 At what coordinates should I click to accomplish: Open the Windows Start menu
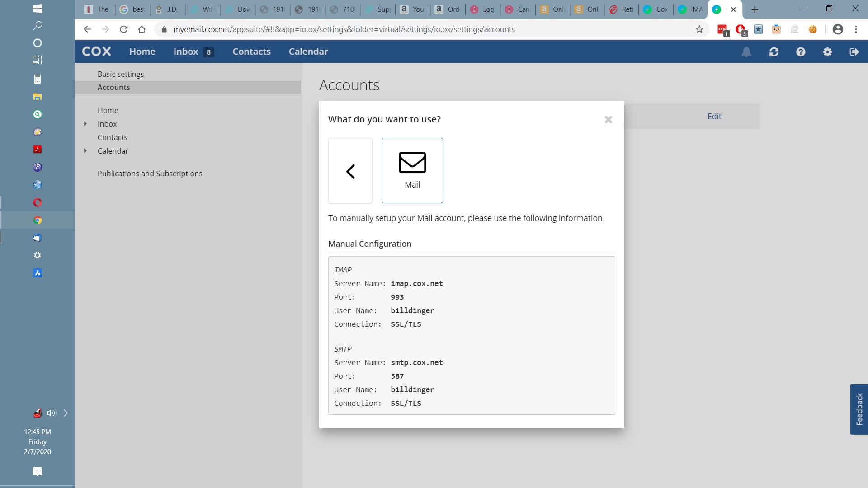coord(38,9)
